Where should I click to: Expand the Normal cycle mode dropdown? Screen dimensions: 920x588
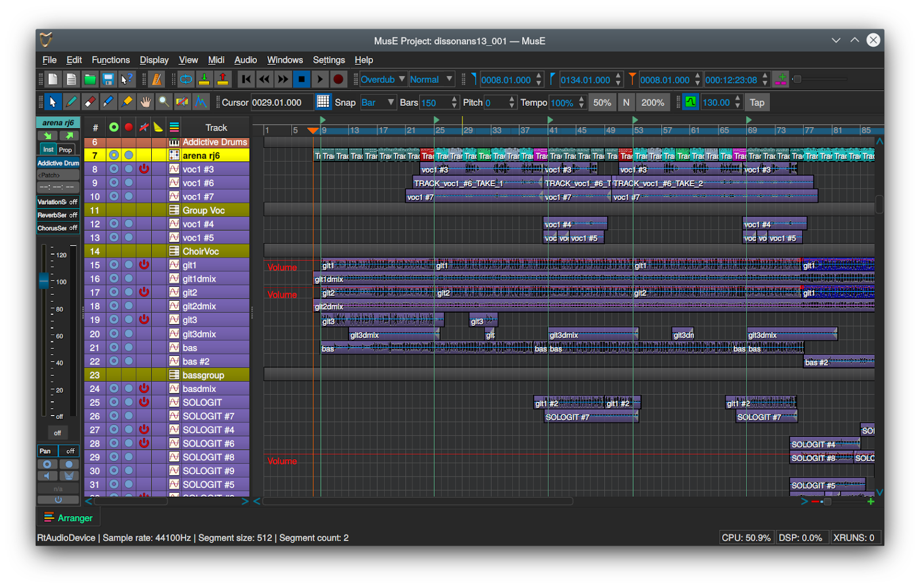431,79
